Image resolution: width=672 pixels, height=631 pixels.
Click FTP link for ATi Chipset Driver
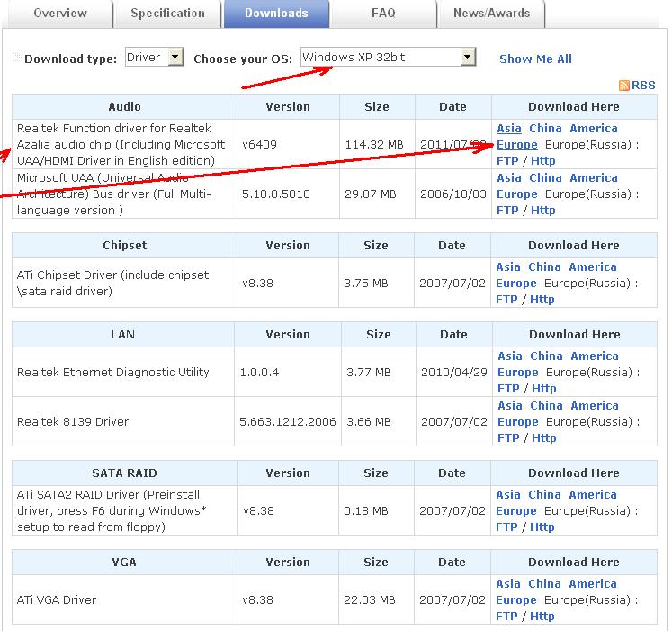tap(507, 300)
